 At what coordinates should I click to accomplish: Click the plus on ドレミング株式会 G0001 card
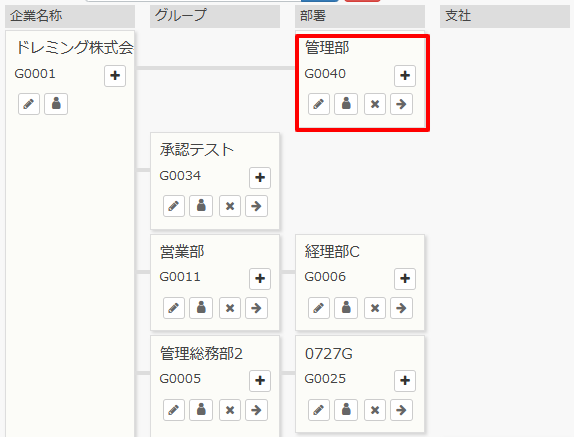(115, 76)
